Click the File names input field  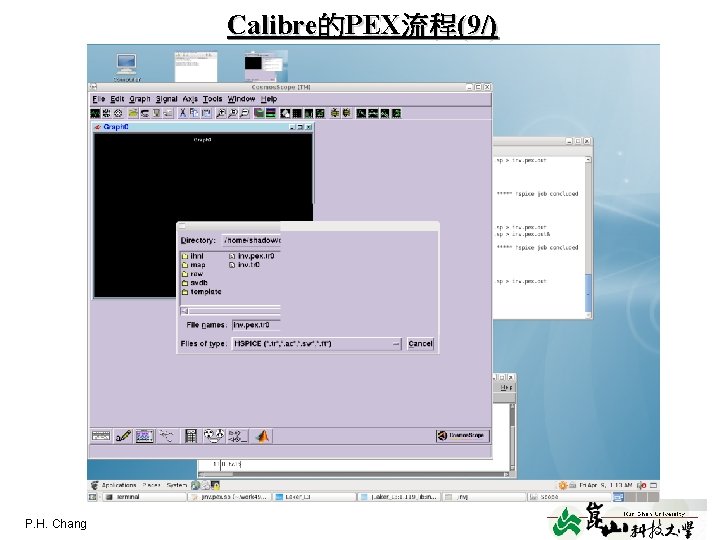click(x=256, y=325)
